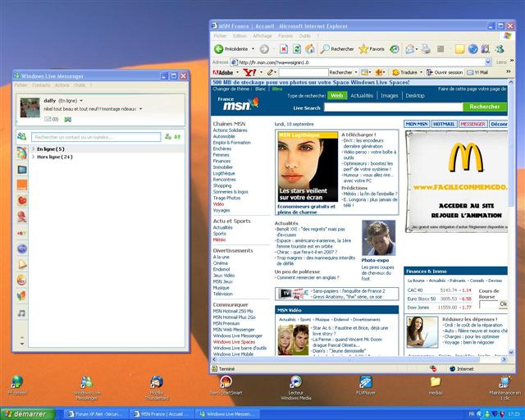Click the daffy display picture in Messenger
Image resolution: width=525 pixels, height=420 pixels.
pos(30,107)
